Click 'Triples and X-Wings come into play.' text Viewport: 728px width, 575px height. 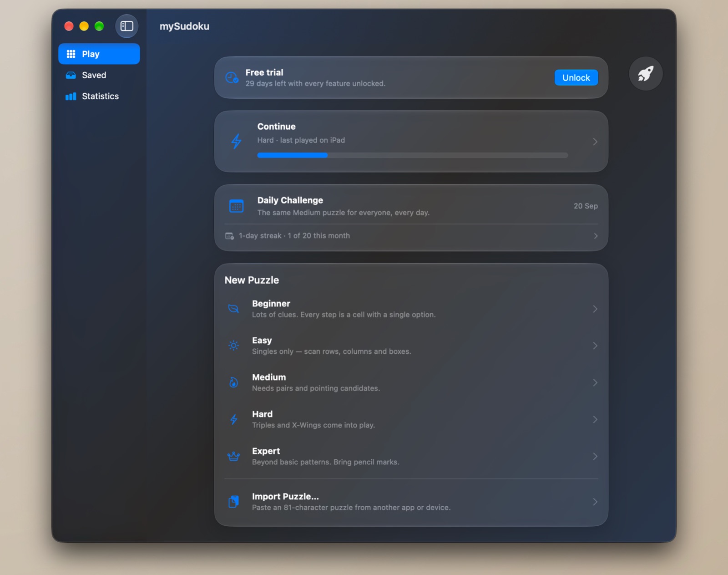tap(313, 425)
